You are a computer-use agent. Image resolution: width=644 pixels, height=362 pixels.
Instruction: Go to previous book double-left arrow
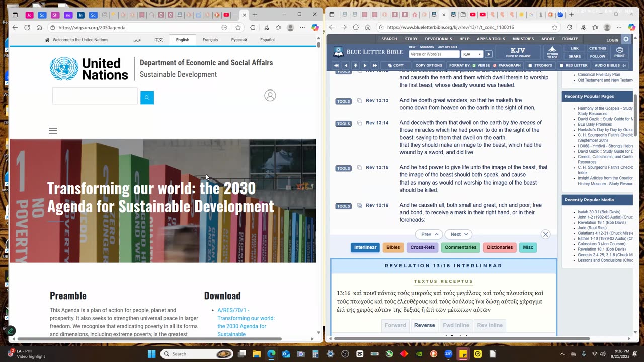[x=336, y=66]
